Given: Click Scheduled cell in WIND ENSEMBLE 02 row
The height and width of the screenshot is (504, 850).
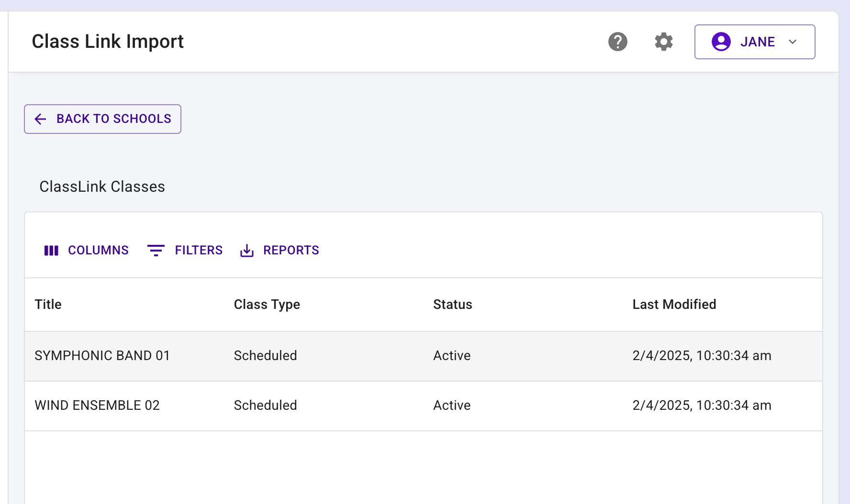Looking at the screenshot, I should click(x=265, y=405).
